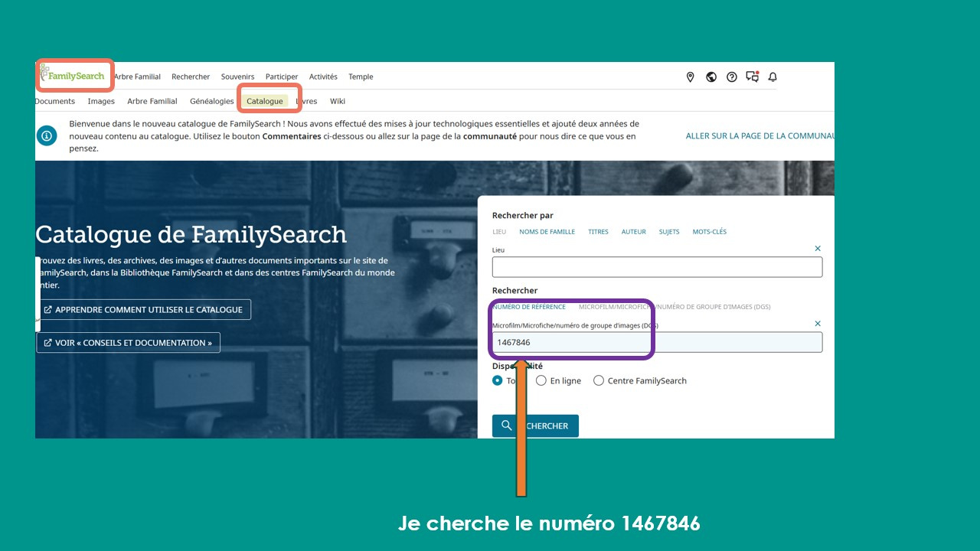Open the Souvenirs menu
Image resolution: width=980 pixels, height=551 pixels.
(237, 77)
